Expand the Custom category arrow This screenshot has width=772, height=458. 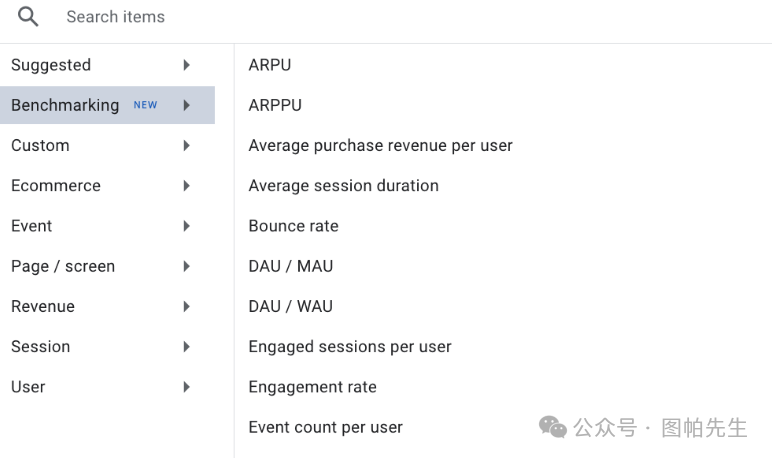[187, 145]
